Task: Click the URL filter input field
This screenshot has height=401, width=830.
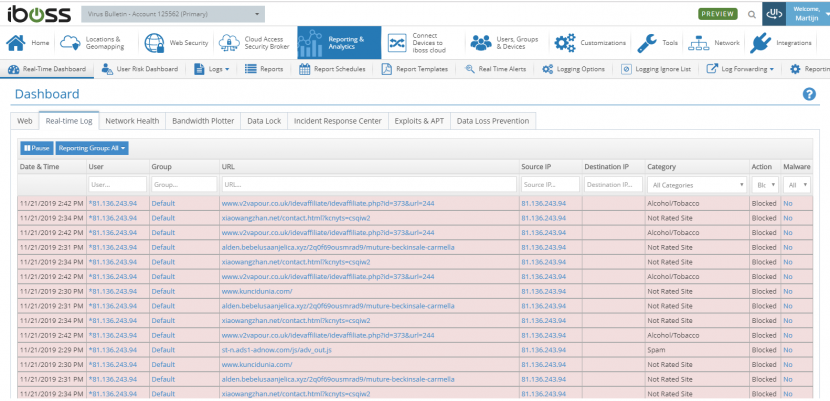Action: tap(369, 185)
